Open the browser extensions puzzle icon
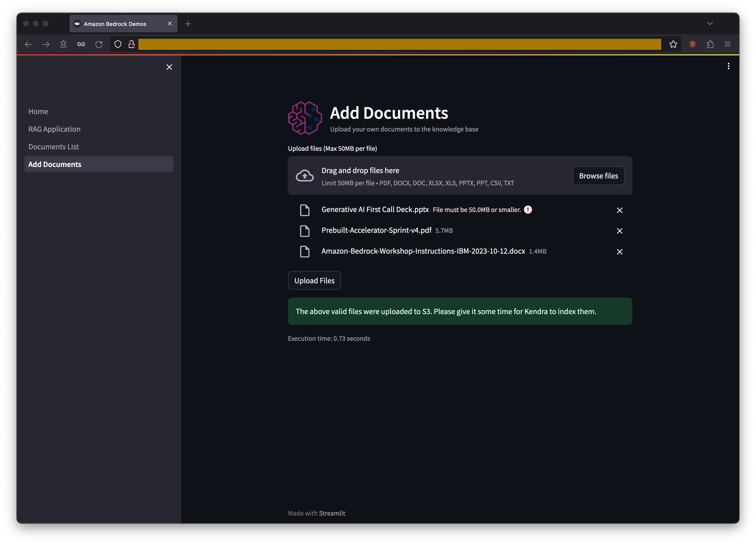This screenshot has height=544, width=756. pyautogui.click(x=710, y=44)
